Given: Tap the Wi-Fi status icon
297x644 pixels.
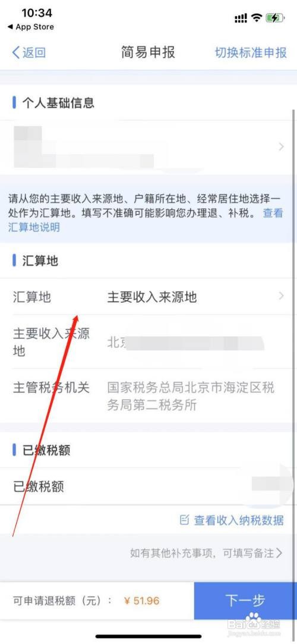Looking at the screenshot, I should pyautogui.click(x=257, y=18).
